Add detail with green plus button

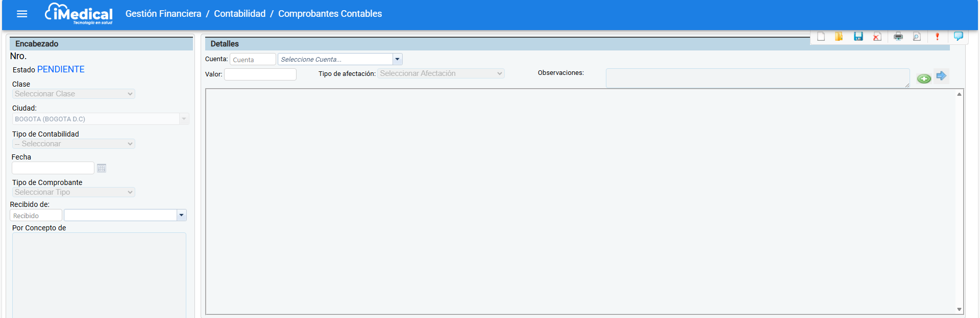[924, 78]
